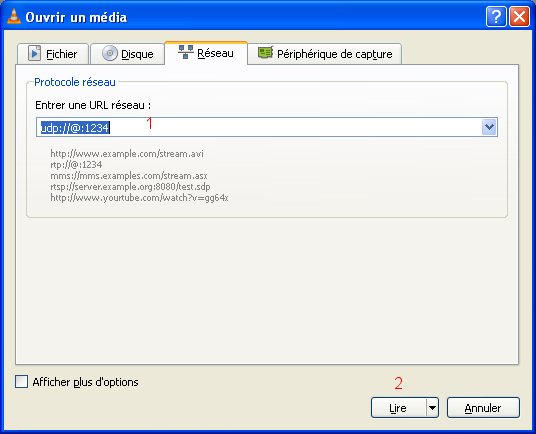Click example text http://www.yourtube.com/watch?v=gg64x
This screenshot has width=536, height=434.
pos(139,198)
